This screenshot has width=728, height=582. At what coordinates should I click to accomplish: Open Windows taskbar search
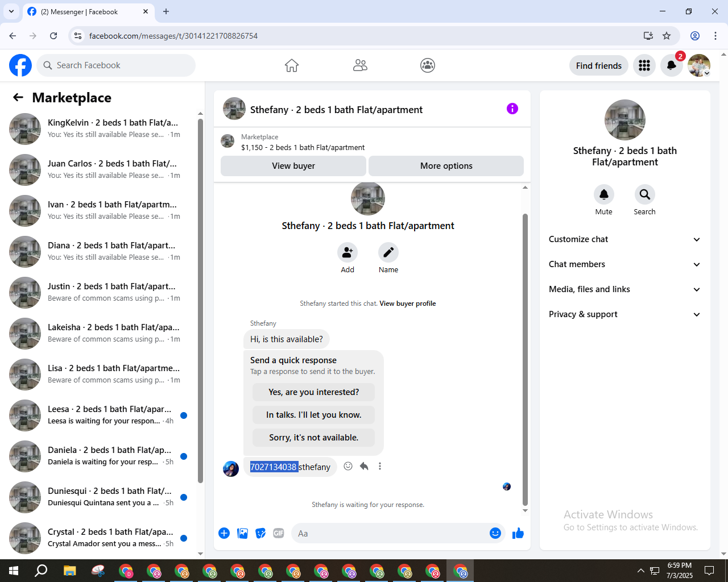[41, 571]
